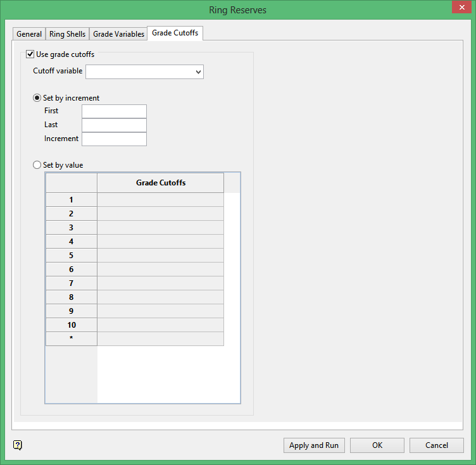
Task: Select the Grade Cutoffs tab
Action: point(175,33)
